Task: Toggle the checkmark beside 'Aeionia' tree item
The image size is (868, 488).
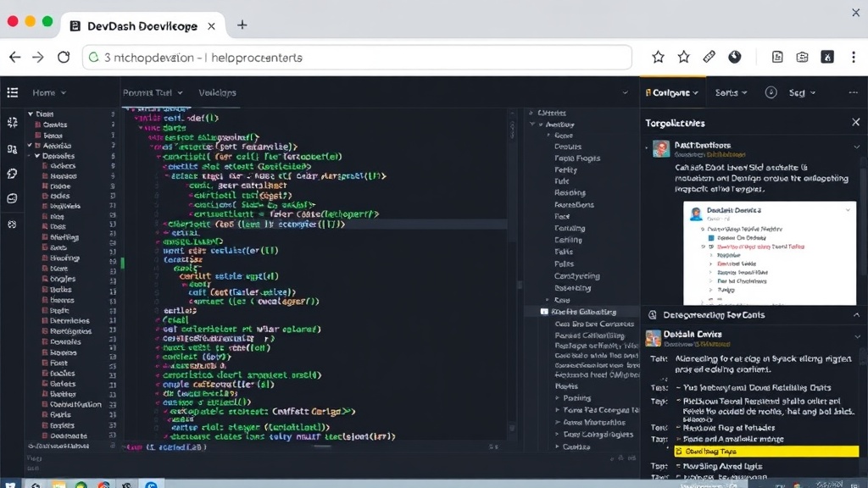Action: tap(30, 146)
